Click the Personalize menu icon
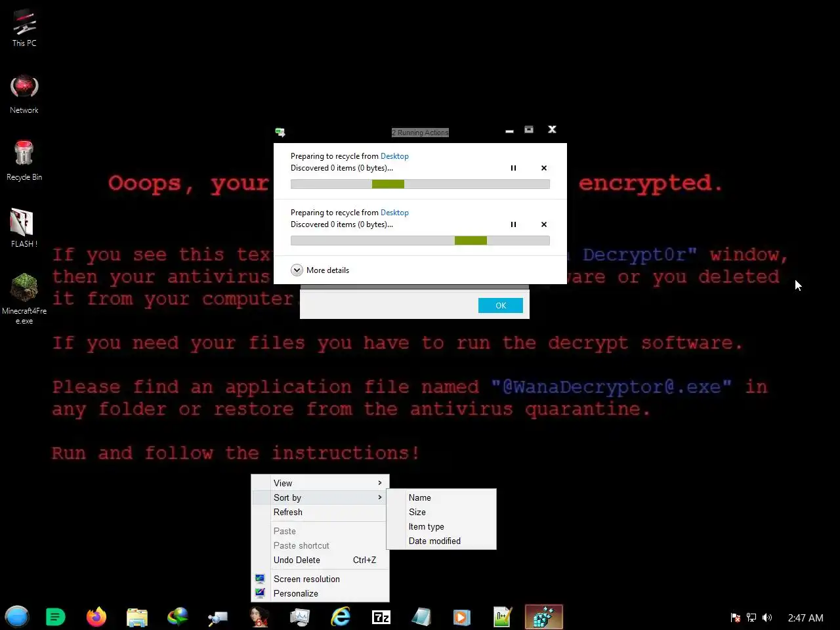840x630 pixels. pyautogui.click(x=260, y=593)
